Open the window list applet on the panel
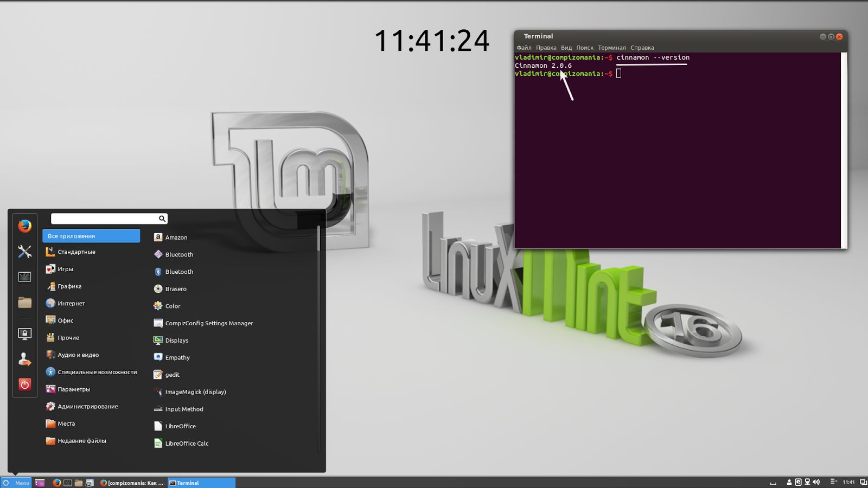868x488 pixels. tap(834, 482)
